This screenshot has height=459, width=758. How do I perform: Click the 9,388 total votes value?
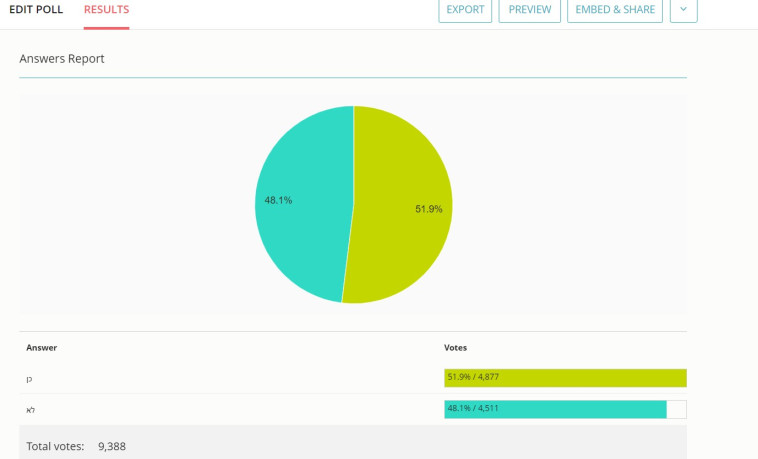[x=112, y=446]
